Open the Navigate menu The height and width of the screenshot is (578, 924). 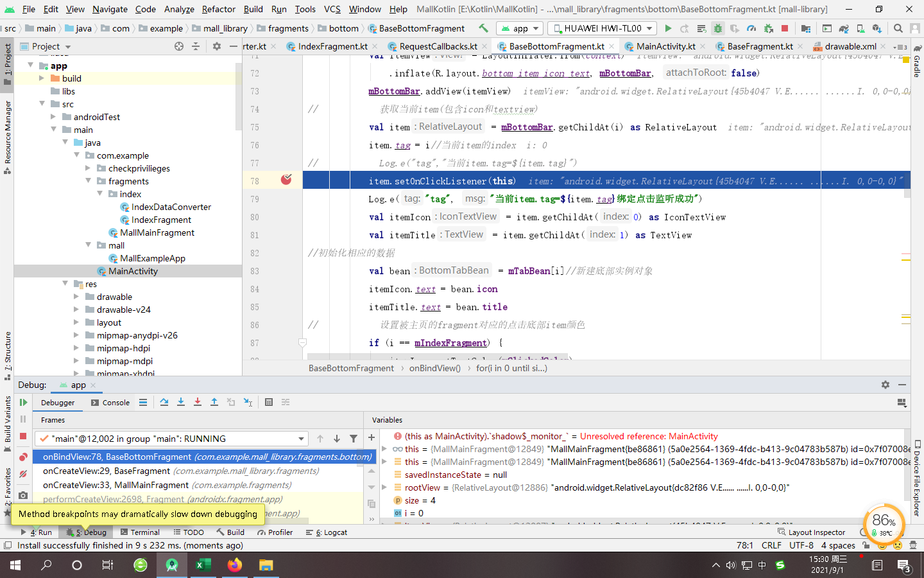(110, 9)
